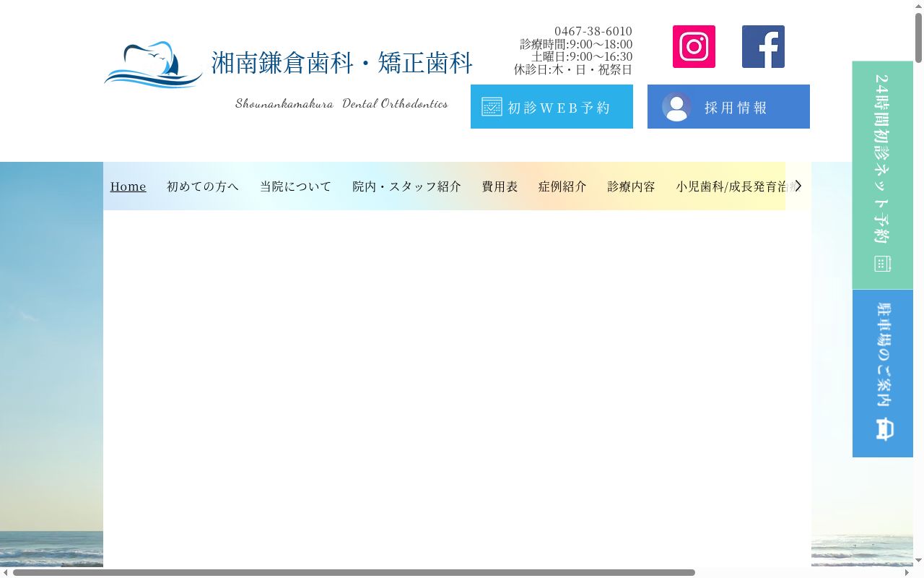Click the scroll left arrow of the horizontal scrollbar
The height and width of the screenshot is (578, 924).
6,572
